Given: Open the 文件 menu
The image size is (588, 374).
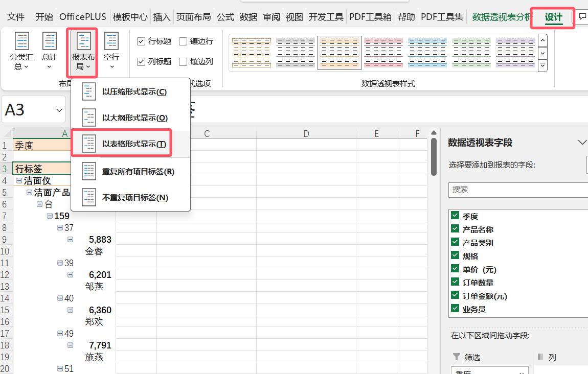Looking at the screenshot, I should click(16, 17).
